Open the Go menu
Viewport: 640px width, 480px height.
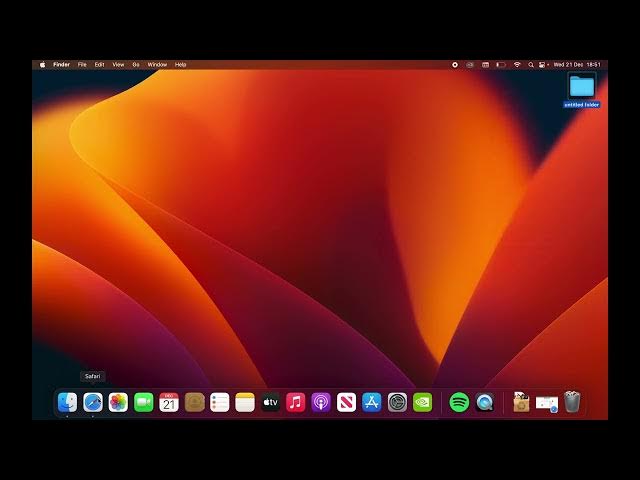[136, 64]
